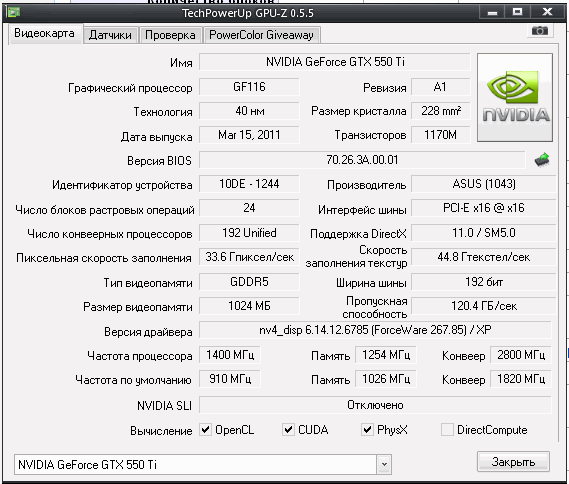Open the Проверка tab

click(x=170, y=35)
